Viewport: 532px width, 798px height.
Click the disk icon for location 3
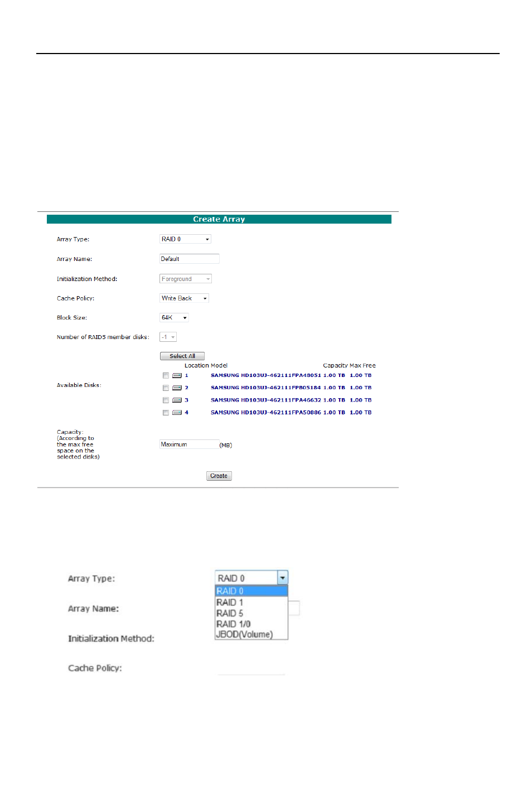(x=177, y=400)
